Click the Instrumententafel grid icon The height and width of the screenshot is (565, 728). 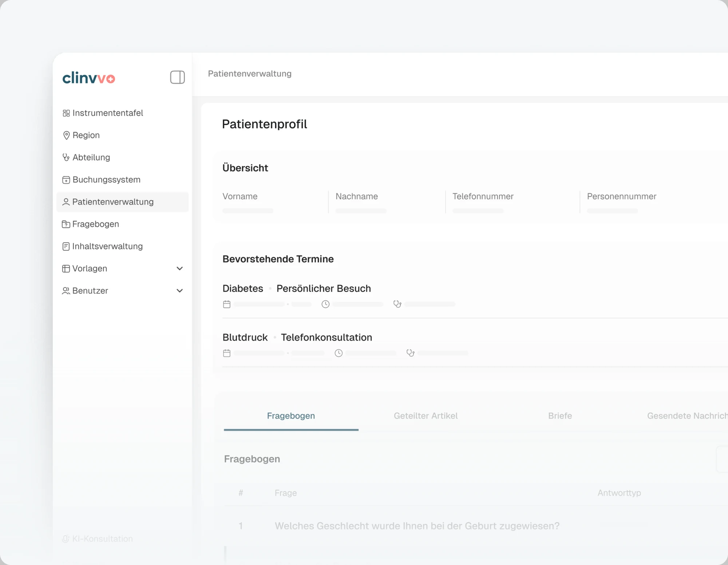pos(66,113)
